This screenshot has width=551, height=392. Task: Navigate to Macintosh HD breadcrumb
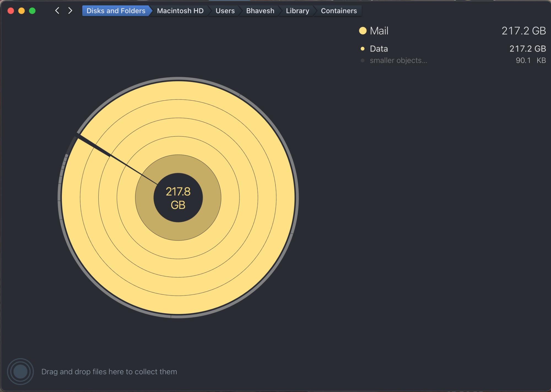click(180, 11)
